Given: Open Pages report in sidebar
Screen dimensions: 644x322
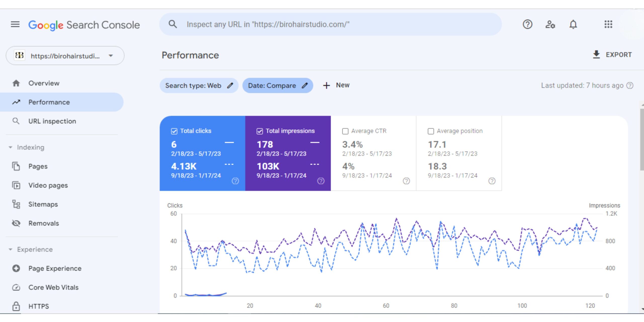Looking at the screenshot, I should point(62,166).
